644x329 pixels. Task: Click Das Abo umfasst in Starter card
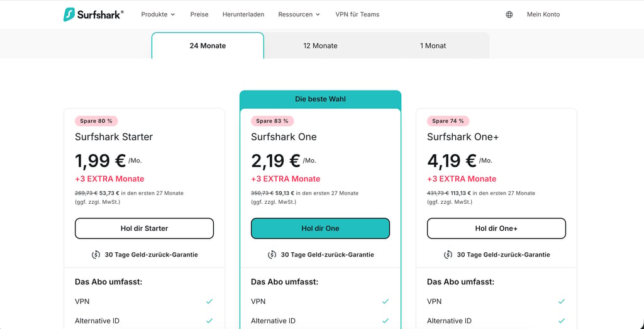[x=109, y=282]
